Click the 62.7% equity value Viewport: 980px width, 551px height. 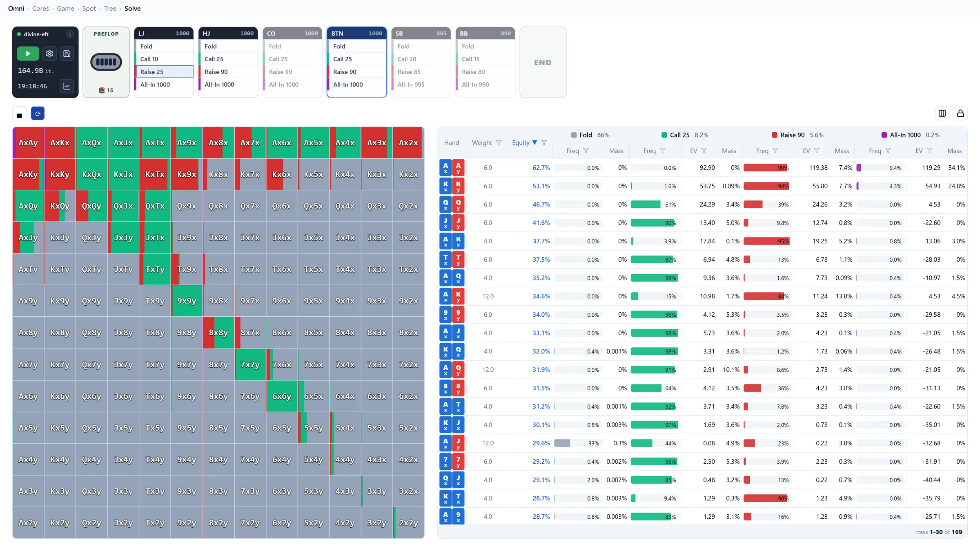[541, 168]
